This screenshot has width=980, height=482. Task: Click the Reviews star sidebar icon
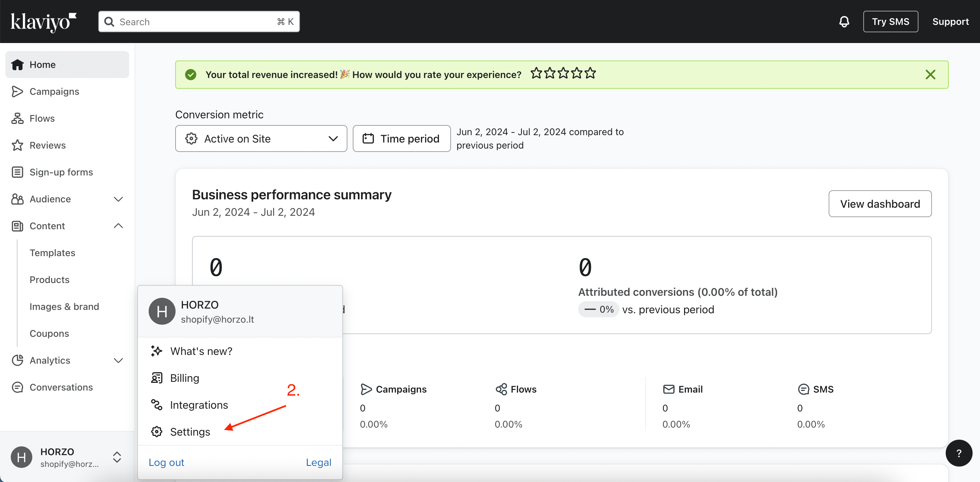pyautogui.click(x=17, y=145)
